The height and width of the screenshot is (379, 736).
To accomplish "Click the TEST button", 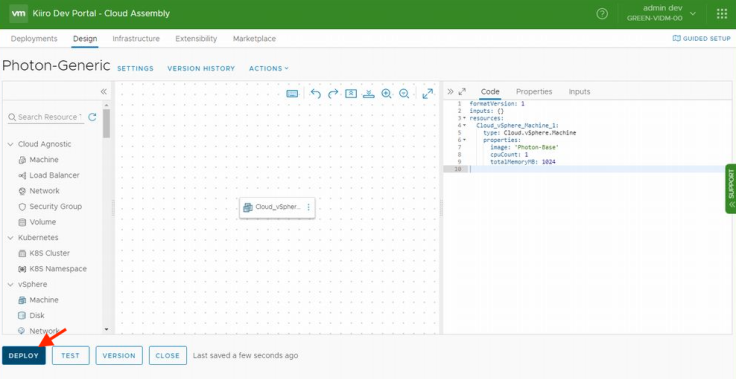I will 70,356.
